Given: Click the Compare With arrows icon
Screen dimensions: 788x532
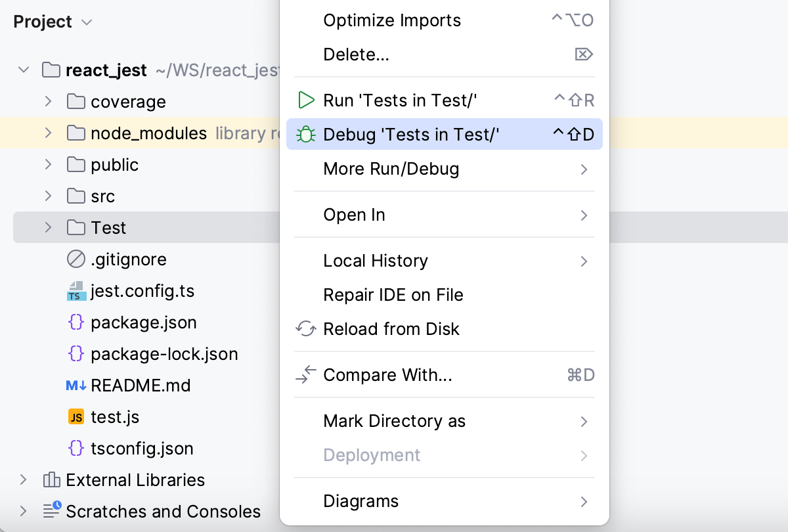Looking at the screenshot, I should point(305,375).
